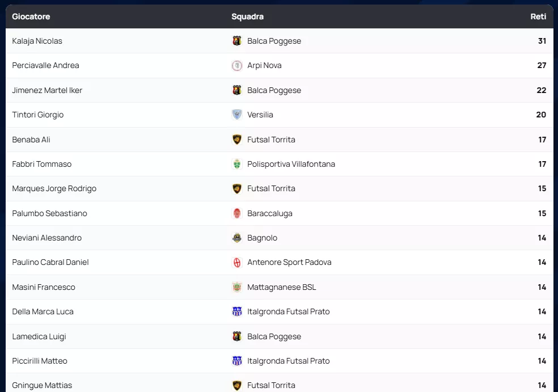The image size is (558, 392).
Task: Click the Bagnolo team logo
Action: click(x=237, y=238)
